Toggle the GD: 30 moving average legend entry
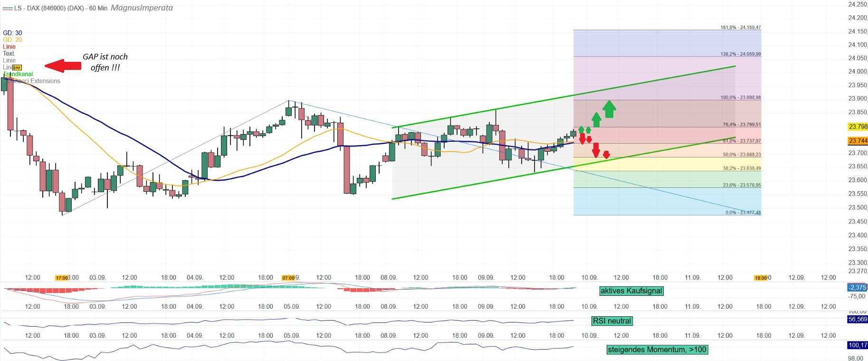This screenshot has width=868, height=361. tap(12, 33)
